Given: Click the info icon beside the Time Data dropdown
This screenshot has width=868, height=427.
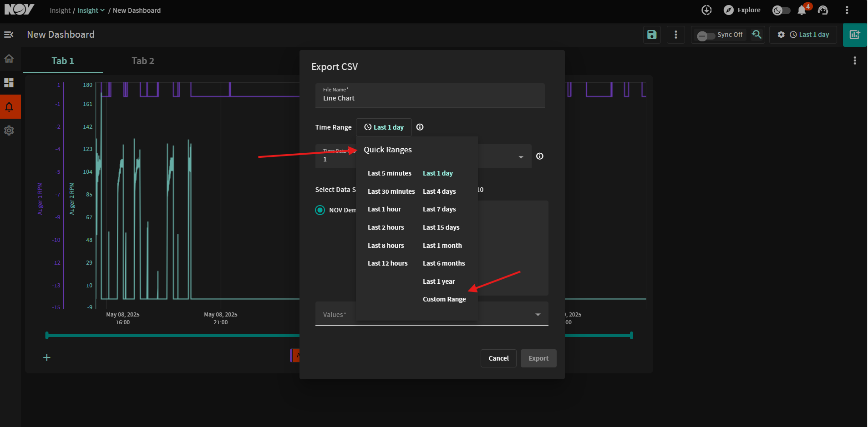Looking at the screenshot, I should click(540, 156).
